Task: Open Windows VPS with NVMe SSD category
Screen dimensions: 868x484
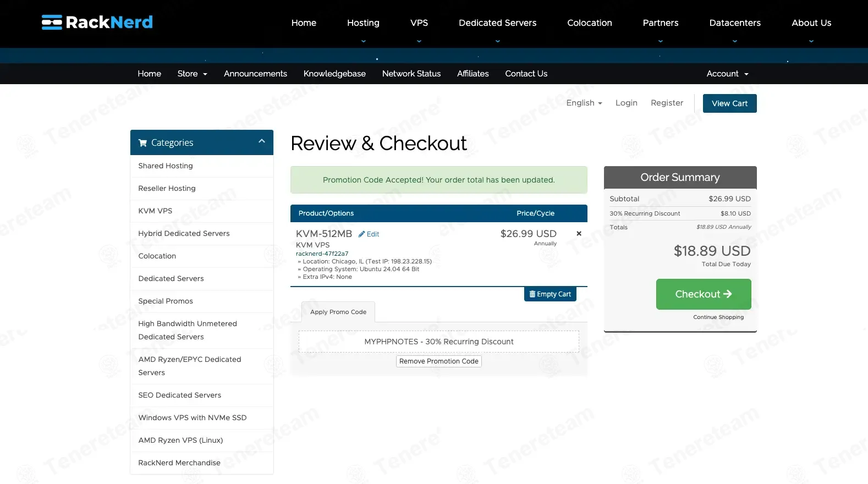Action: click(x=202, y=418)
